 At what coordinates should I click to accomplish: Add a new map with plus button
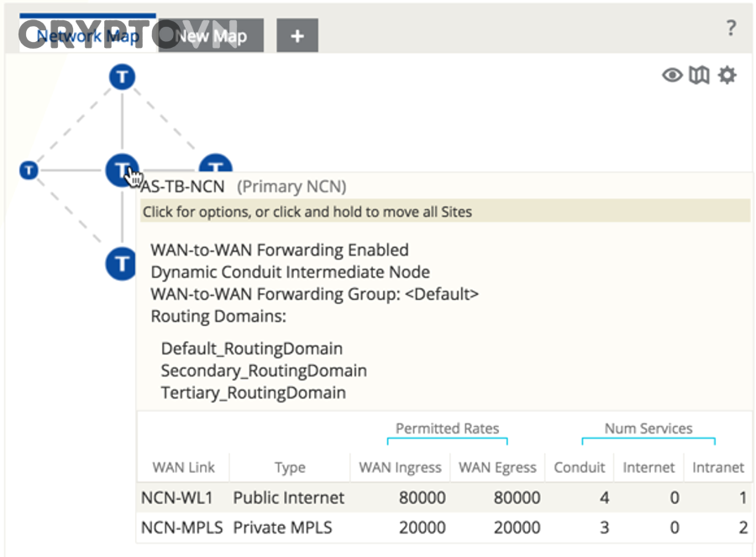(297, 35)
